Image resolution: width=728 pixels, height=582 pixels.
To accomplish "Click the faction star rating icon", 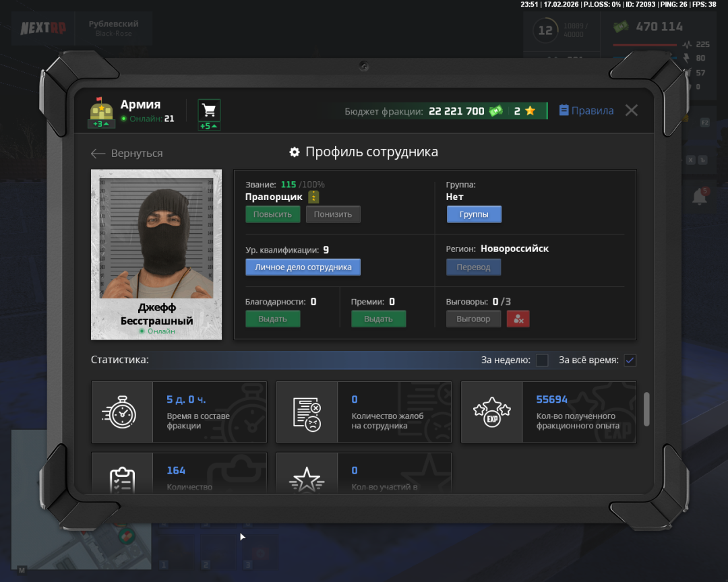I will tap(530, 111).
